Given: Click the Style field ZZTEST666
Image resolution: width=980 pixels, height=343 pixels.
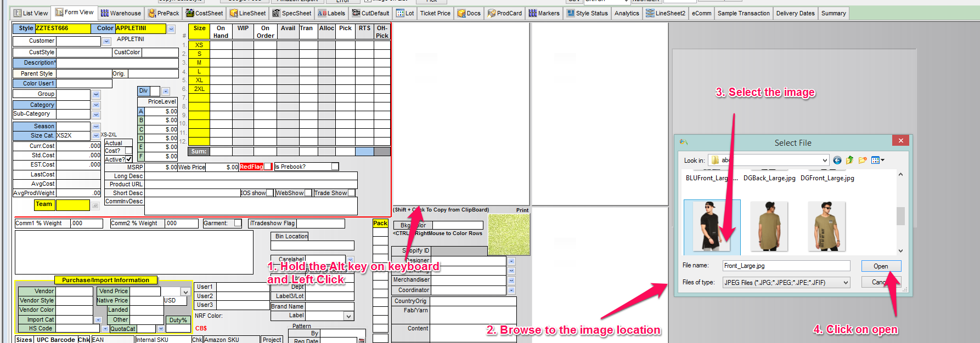Looking at the screenshot, I should pyautogui.click(x=63, y=28).
